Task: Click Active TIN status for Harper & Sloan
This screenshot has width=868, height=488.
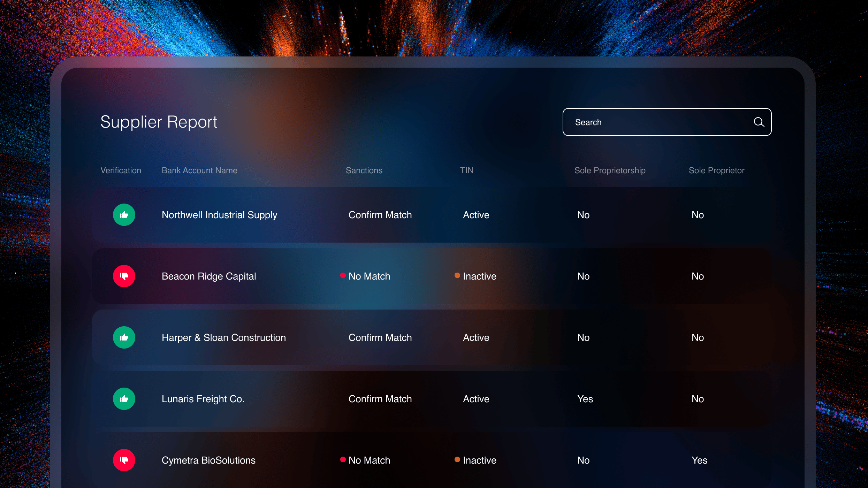Action: [x=476, y=337]
